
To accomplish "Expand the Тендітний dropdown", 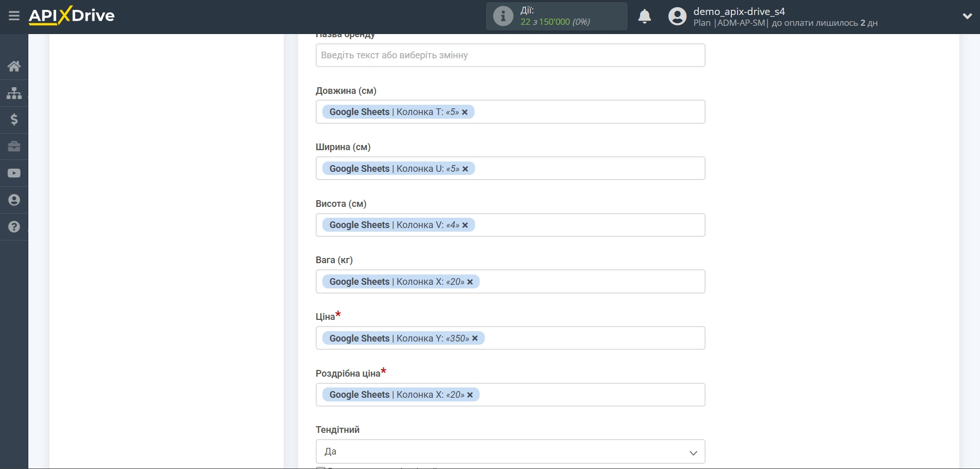I will [x=510, y=451].
